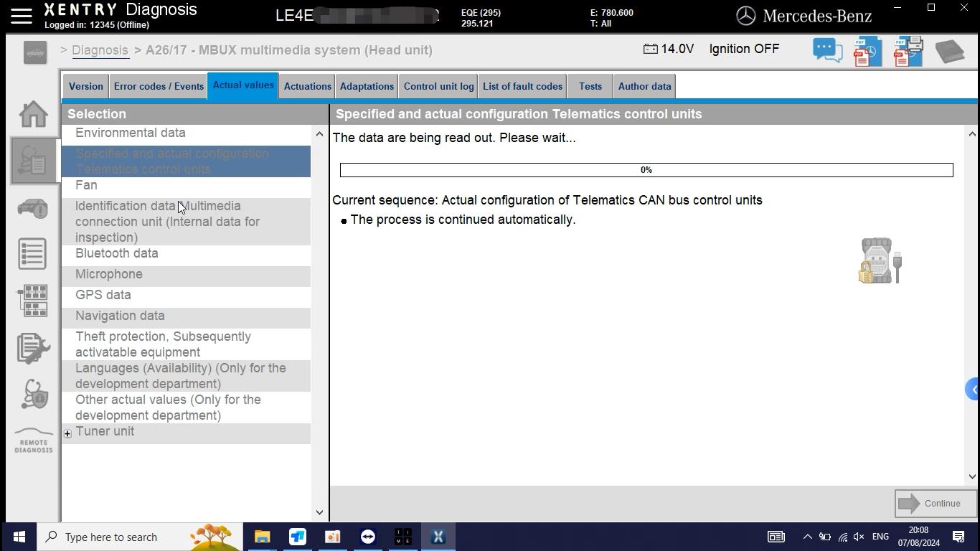The height and width of the screenshot is (551, 980).
Task: Open the vehicle warning sidebar icon
Action: coord(33,208)
